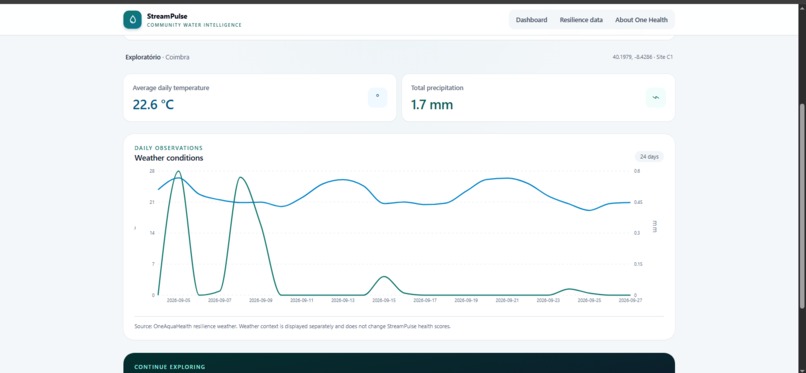The width and height of the screenshot is (806, 373).
Task: Click the CONTINUE EXPLORING heading
Action: (x=170, y=367)
